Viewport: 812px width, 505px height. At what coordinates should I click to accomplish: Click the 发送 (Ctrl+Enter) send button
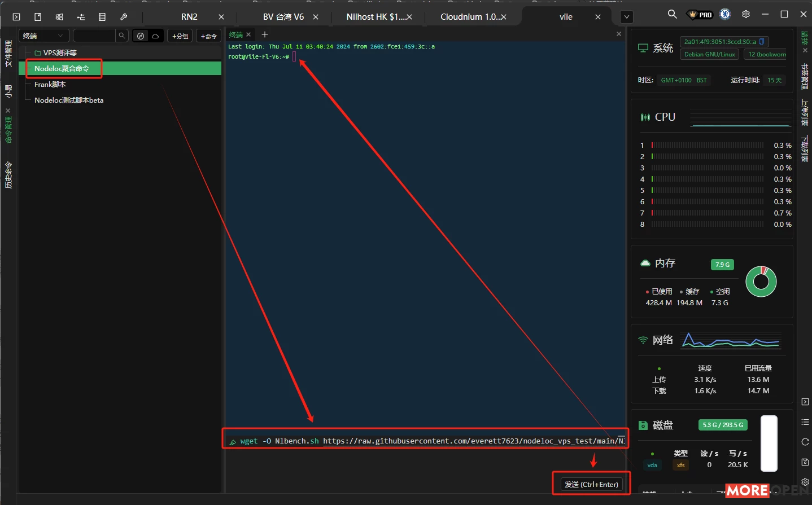(x=591, y=483)
